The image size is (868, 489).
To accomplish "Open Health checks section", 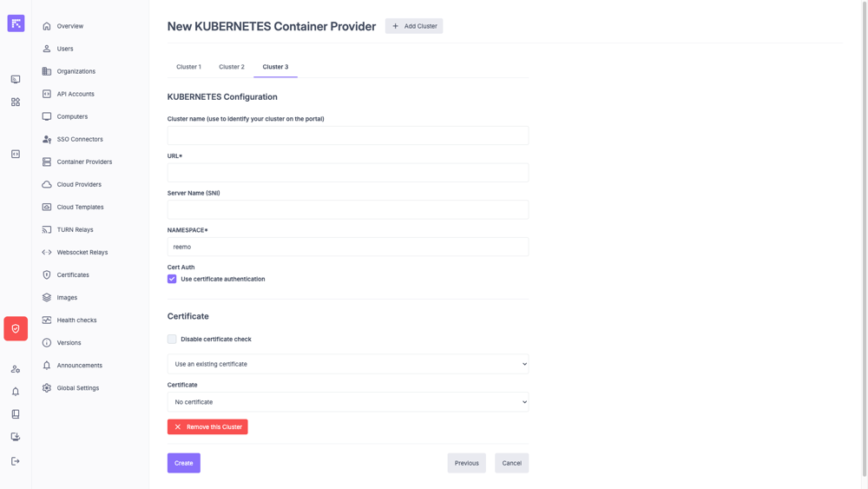I will [x=76, y=320].
